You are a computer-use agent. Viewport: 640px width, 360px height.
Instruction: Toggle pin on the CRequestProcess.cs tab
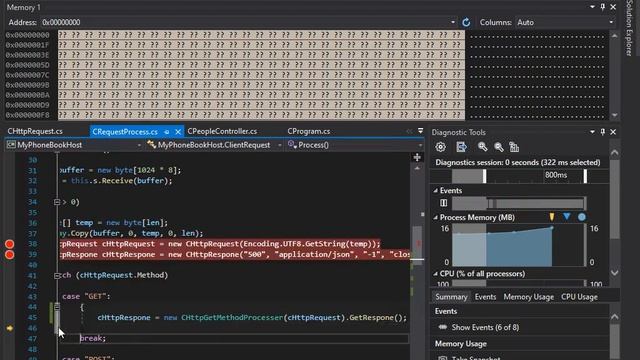(x=167, y=132)
